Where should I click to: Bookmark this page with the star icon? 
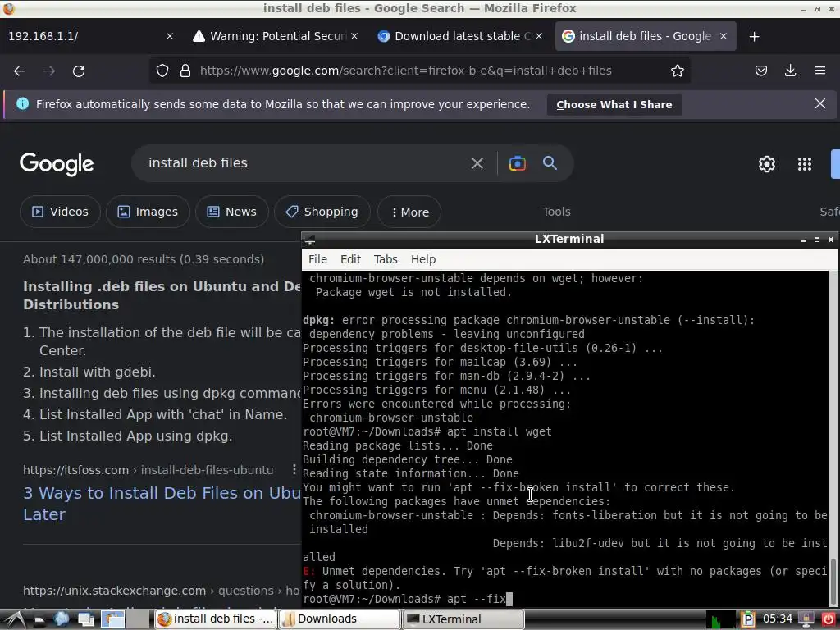677,71
